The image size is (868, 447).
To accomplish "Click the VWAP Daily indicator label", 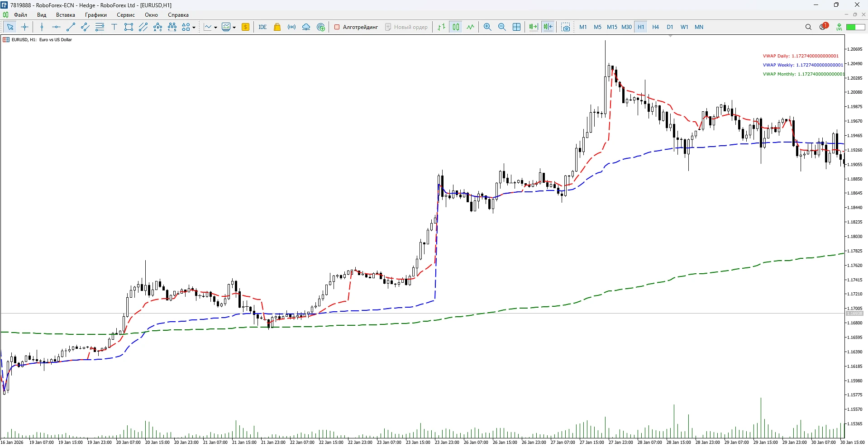I will tap(800, 56).
